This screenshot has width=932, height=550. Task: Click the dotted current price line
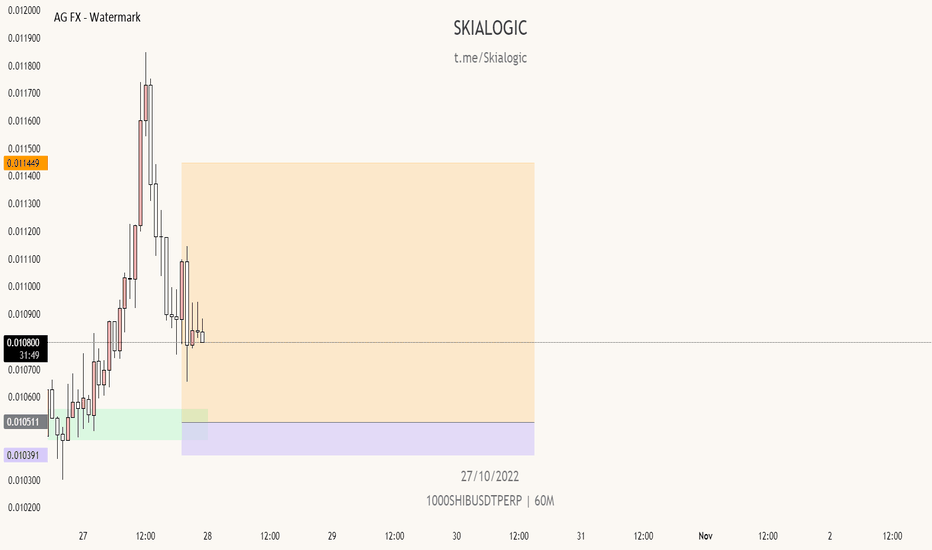coord(565,342)
